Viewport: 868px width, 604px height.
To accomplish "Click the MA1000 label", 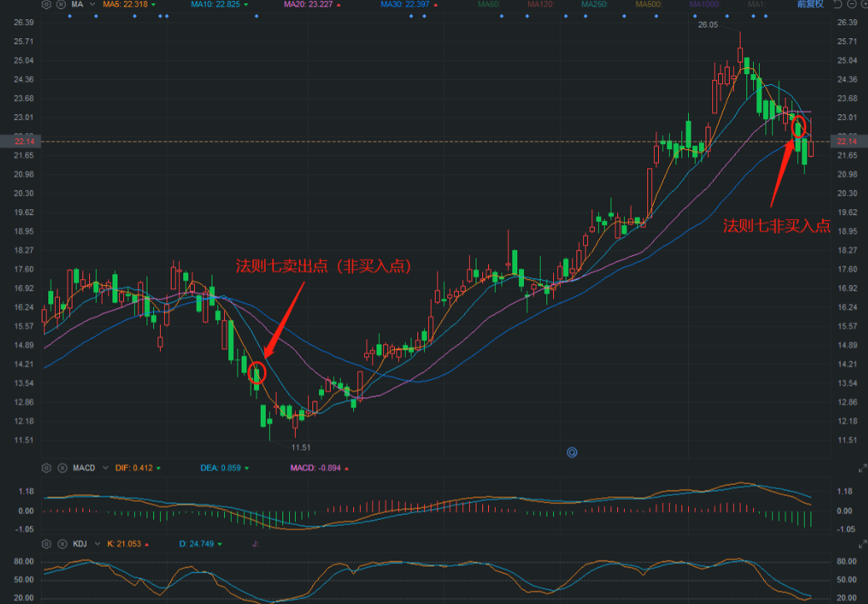I will point(705,4).
